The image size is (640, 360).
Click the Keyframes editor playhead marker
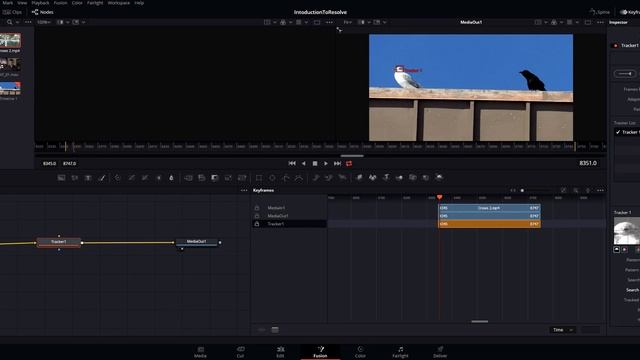[x=440, y=197]
